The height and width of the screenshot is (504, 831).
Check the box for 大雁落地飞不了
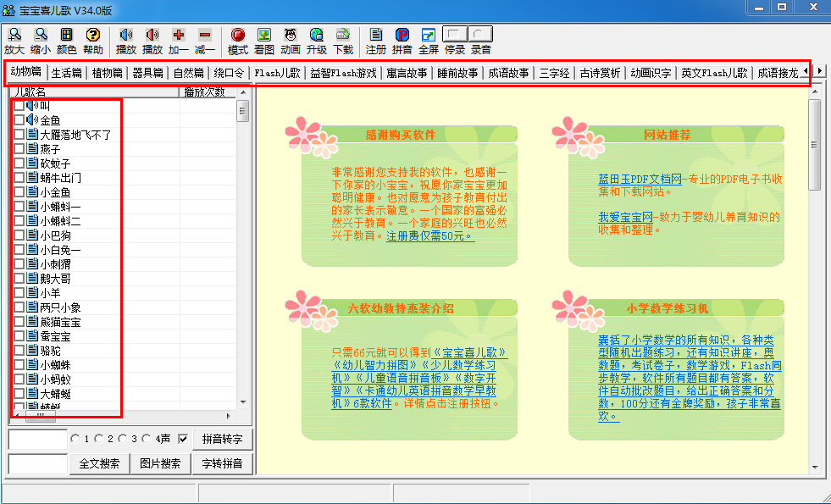[19, 134]
